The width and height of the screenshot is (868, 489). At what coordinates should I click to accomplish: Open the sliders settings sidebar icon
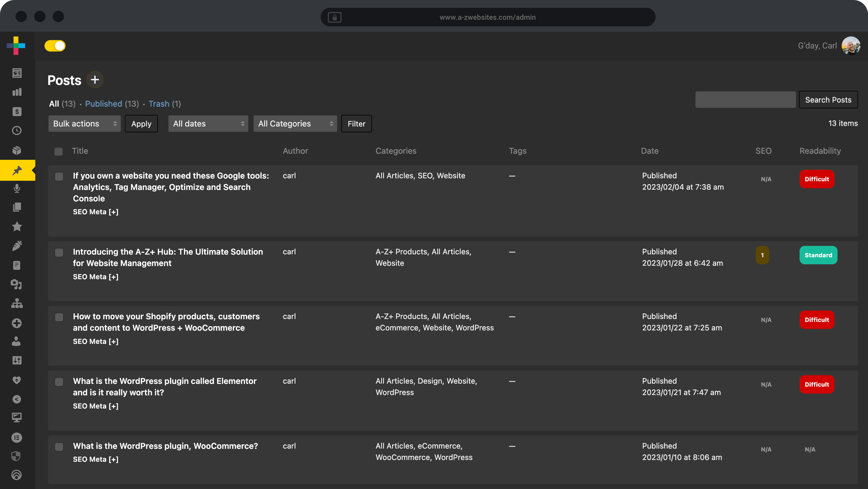pos(17,361)
